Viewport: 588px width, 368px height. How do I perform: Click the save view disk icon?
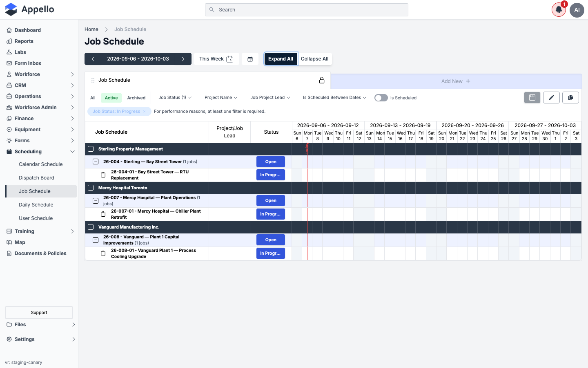(532, 97)
